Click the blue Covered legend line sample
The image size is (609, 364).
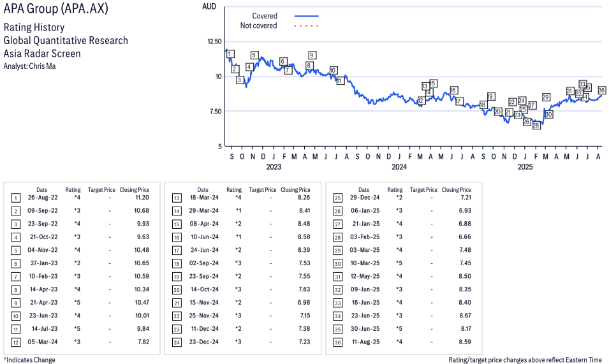pyautogui.click(x=307, y=16)
